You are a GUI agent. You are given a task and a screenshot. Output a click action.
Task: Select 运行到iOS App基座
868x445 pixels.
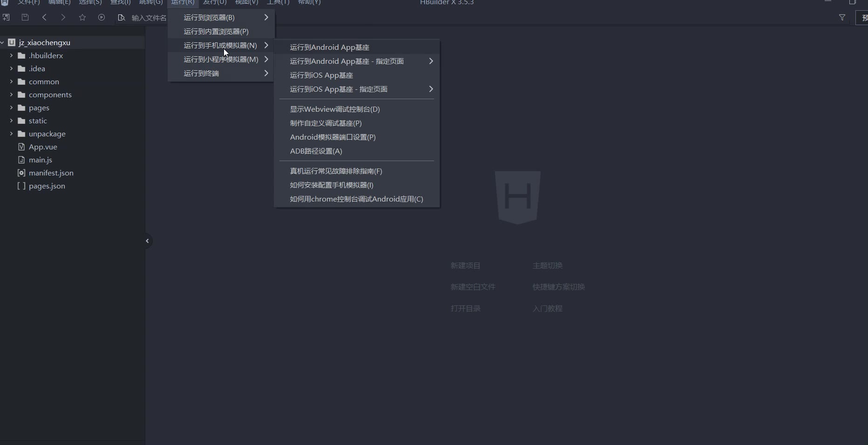[x=357, y=75]
